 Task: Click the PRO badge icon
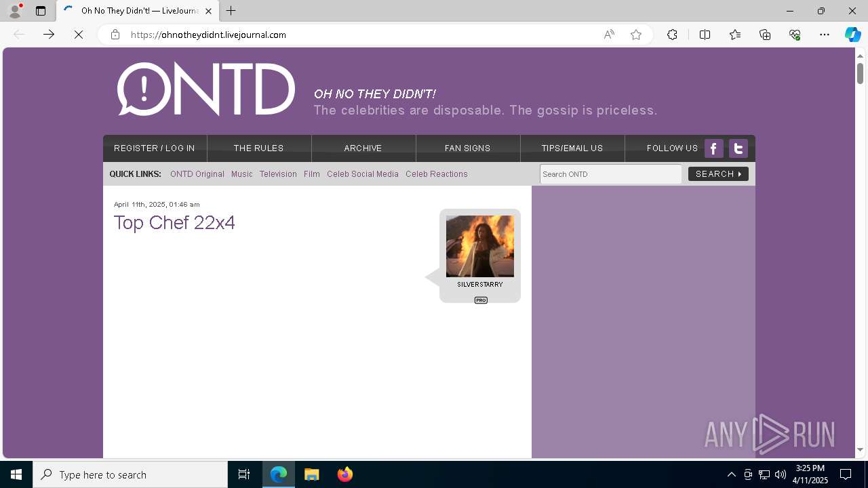click(481, 300)
